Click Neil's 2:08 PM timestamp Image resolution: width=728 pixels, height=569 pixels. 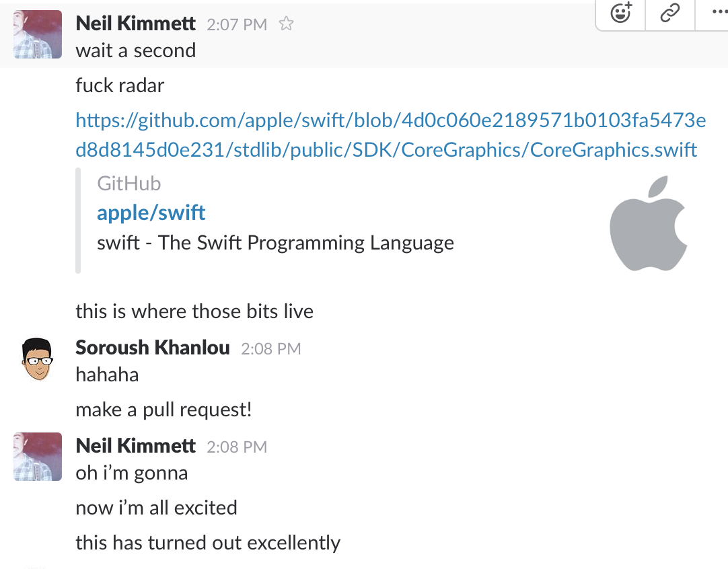coord(237,447)
